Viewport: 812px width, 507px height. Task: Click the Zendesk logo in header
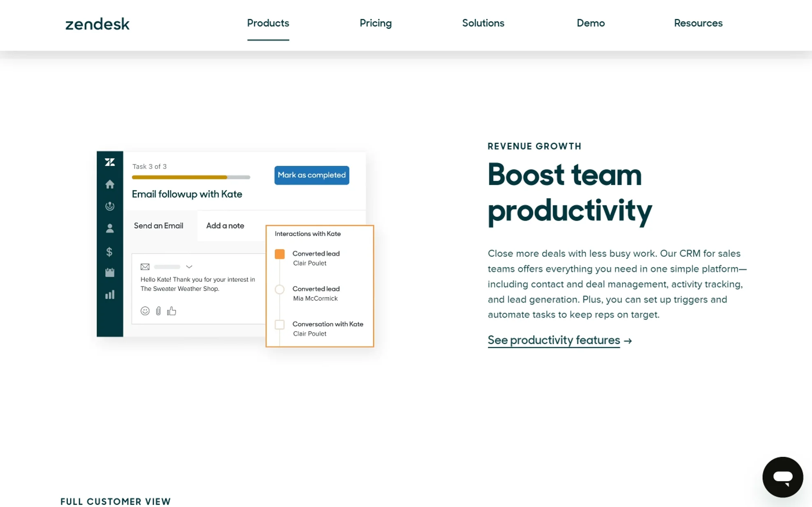(97, 24)
